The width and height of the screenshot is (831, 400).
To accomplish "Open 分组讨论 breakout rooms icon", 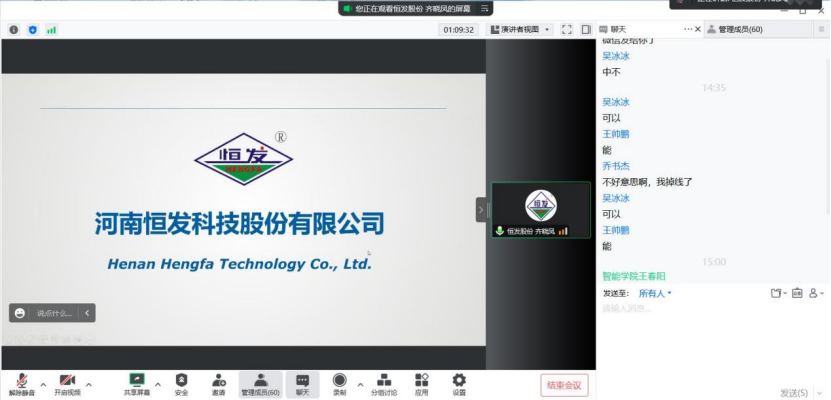I will point(384,384).
